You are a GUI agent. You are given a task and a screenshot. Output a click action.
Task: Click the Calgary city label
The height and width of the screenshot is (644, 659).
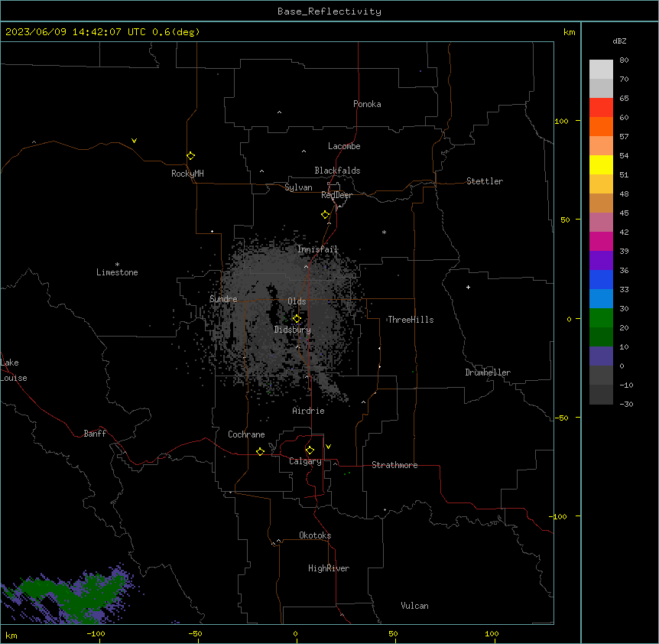tap(305, 461)
